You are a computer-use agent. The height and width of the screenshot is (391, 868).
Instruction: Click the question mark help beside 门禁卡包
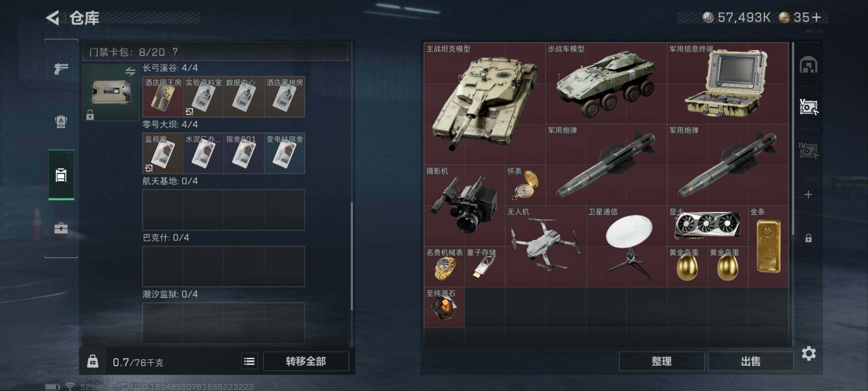tap(175, 52)
